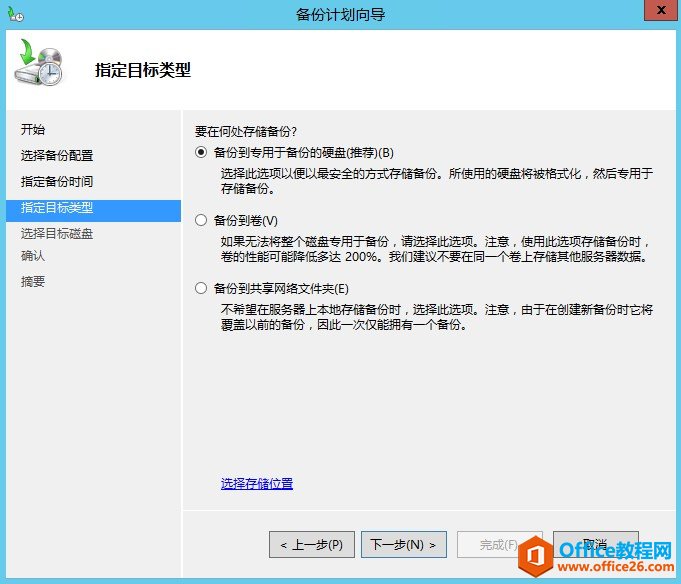
Task: Click the 指定目标类型 page heading
Action: pyautogui.click(x=143, y=70)
